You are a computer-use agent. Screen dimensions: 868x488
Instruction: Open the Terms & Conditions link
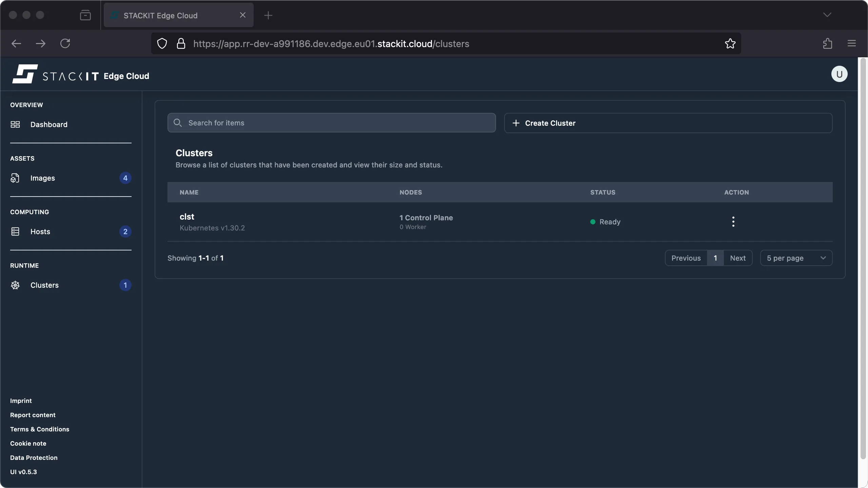(x=39, y=429)
